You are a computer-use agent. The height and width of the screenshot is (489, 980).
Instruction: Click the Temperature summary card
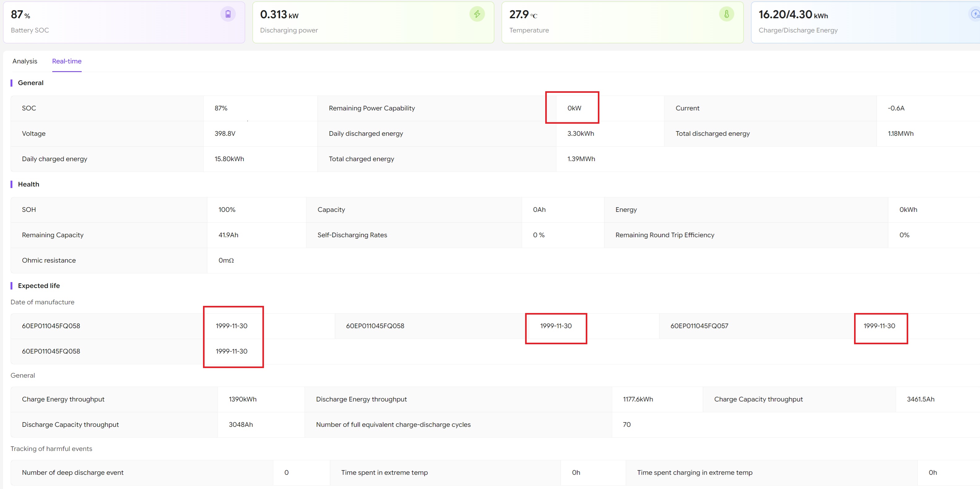[609, 23]
